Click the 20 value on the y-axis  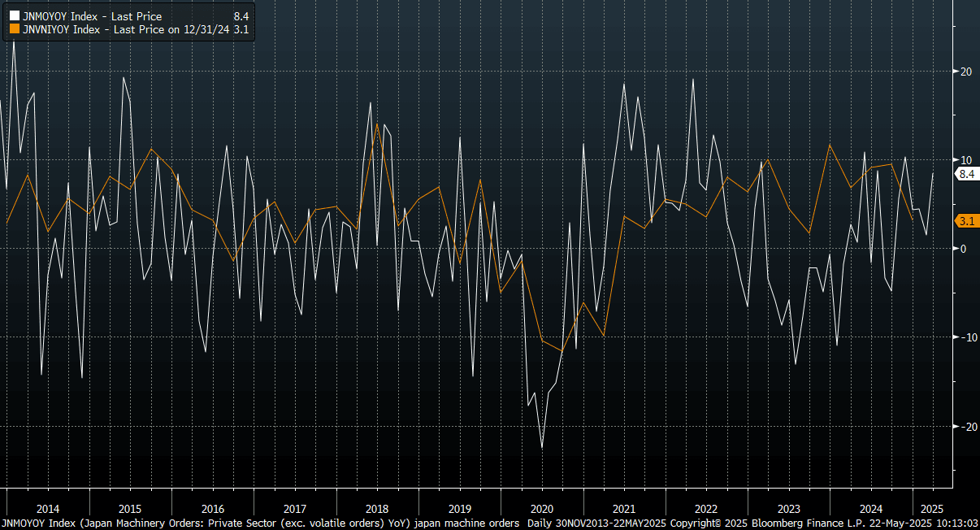tap(965, 72)
